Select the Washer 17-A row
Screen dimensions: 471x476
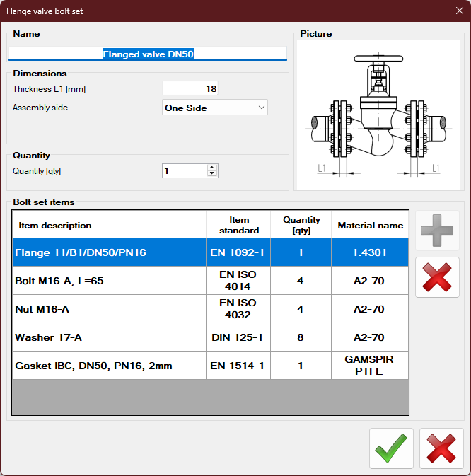point(110,337)
